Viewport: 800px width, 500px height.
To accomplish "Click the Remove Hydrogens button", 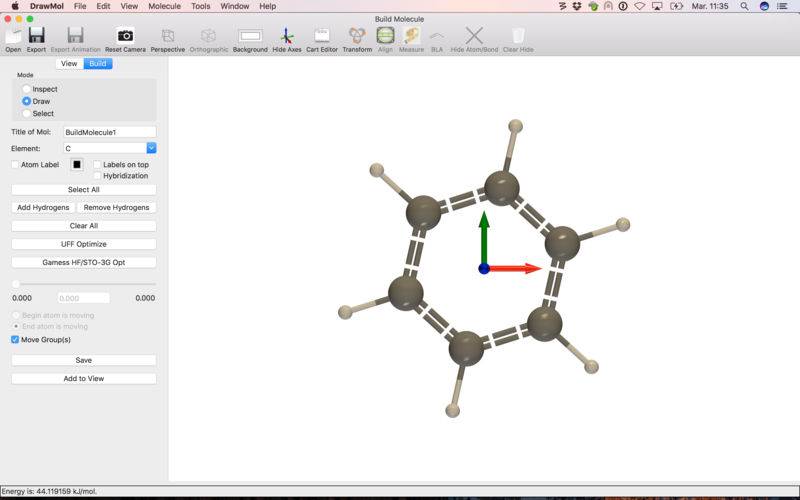I will click(x=116, y=208).
